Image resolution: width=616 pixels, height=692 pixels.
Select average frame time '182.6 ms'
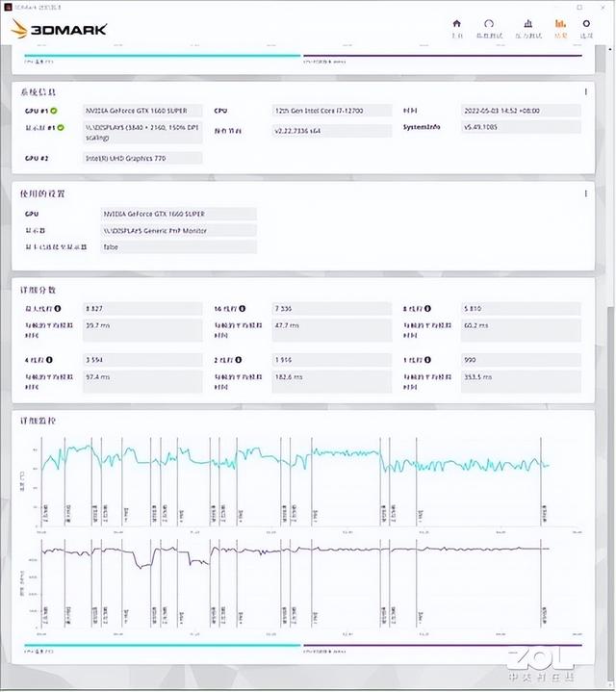point(332,382)
